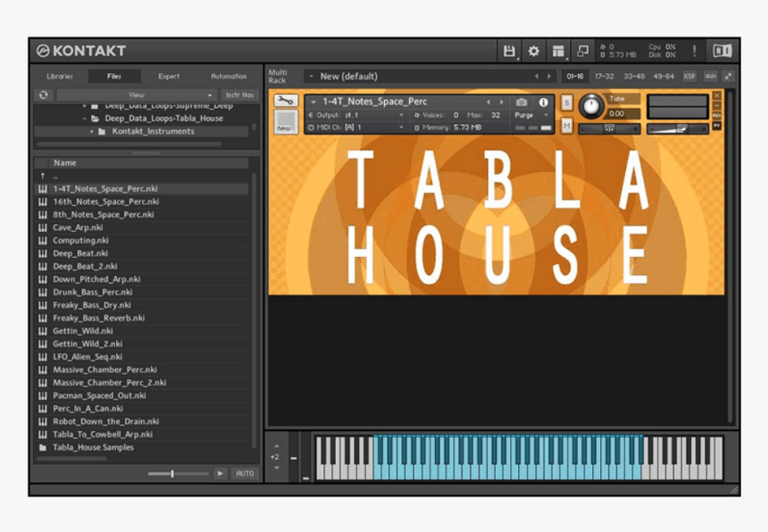Solo the instrument with the S button
Viewport: 768px width, 532px height.
[566, 104]
